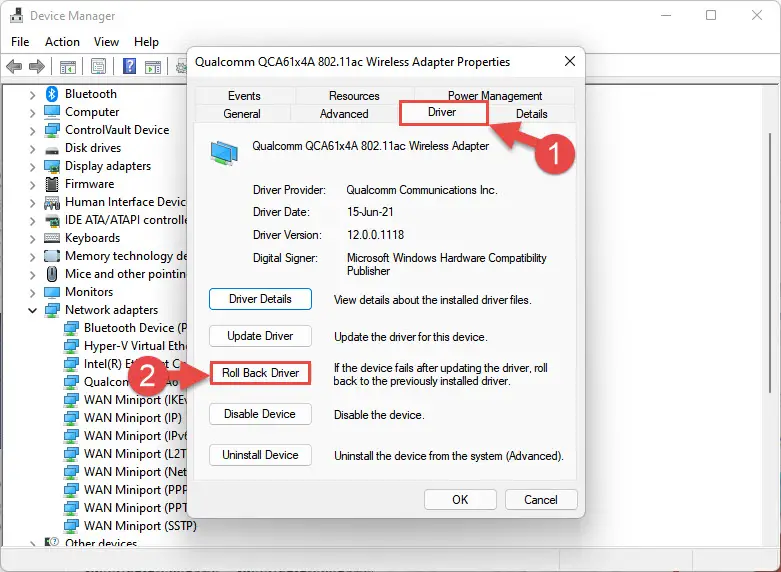Select the WAN Miniport (Net row text

[x=135, y=472]
